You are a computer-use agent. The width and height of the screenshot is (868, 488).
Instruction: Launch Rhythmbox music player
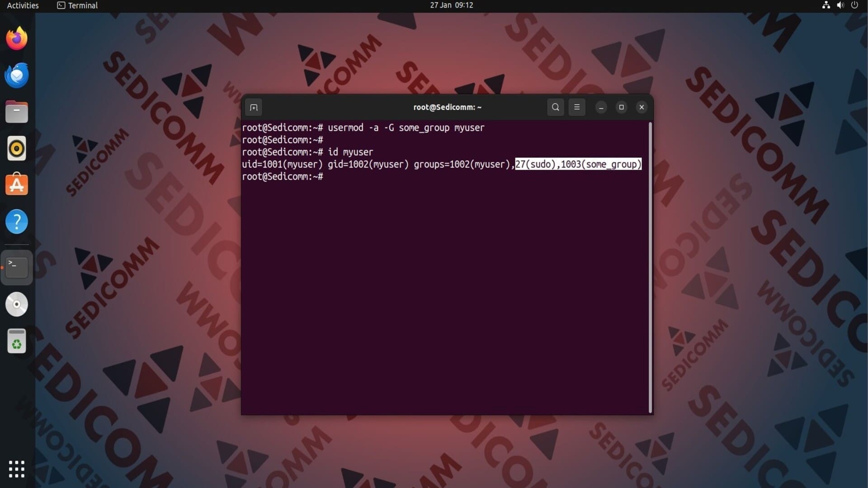click(17, 148)
